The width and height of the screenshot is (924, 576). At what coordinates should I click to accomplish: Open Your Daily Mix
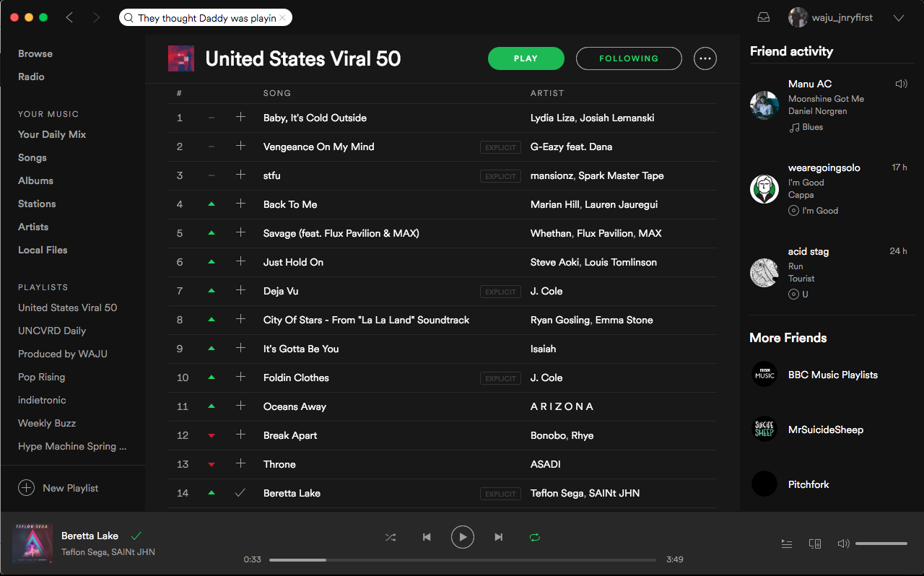[x=52, y=134]
